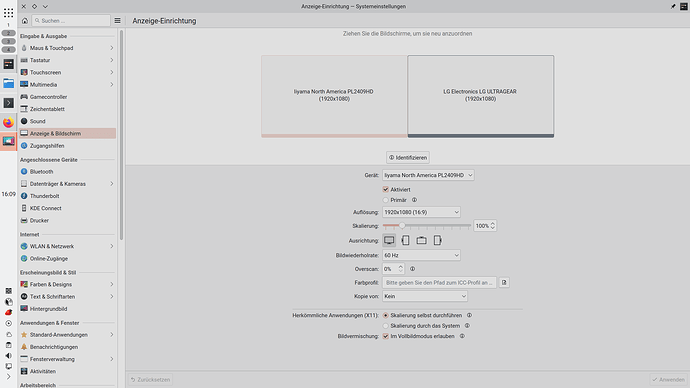This screenshot has width=690, height=388.
Task: Open the ICC profile file chooser
Action: [x=504, y=282]
